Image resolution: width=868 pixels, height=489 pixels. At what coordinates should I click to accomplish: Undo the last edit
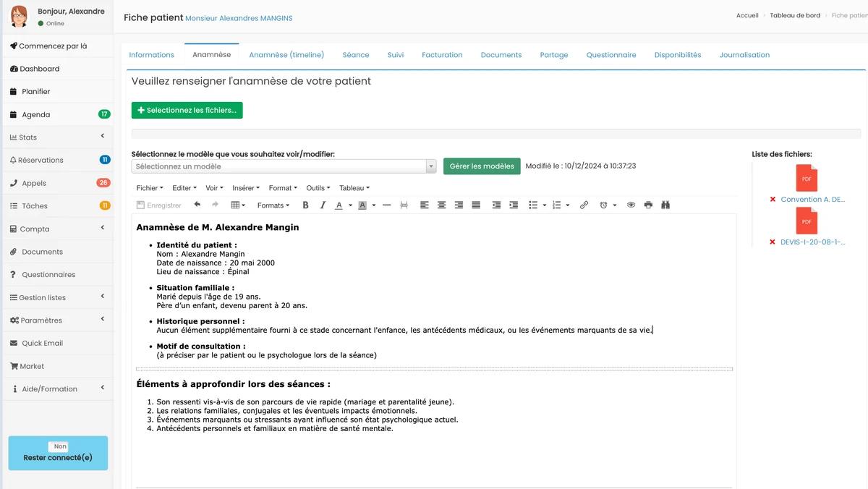pyautogui.click(x=197, y=205)
